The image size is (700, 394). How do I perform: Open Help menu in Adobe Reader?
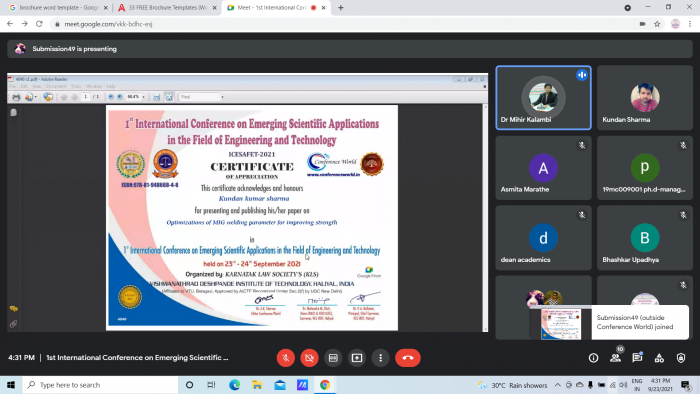pos(111,86)
